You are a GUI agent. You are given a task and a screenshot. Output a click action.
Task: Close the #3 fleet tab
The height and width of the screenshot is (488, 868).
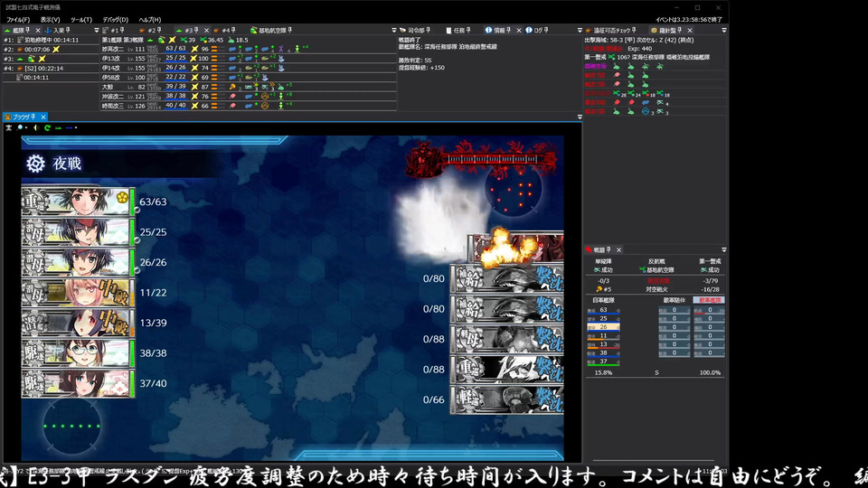coord(206,31)
